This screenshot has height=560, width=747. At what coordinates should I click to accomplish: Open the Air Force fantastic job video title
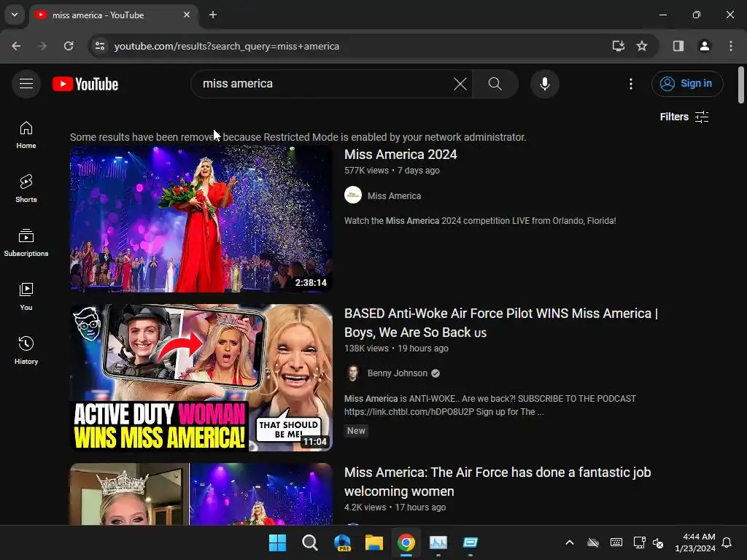pyautogui.click(x=498, y=481)
